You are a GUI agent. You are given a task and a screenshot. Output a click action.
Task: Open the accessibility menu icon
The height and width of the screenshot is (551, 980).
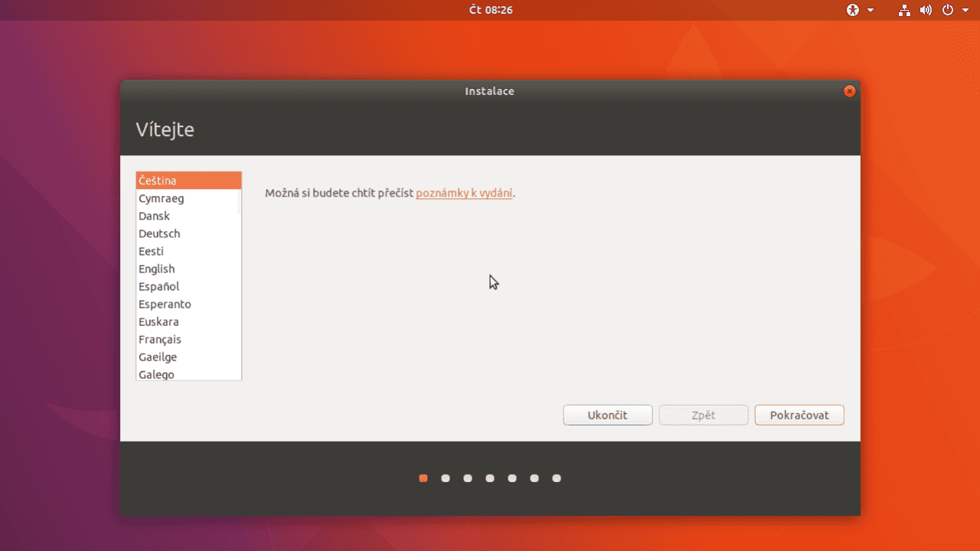click(853, 10)
